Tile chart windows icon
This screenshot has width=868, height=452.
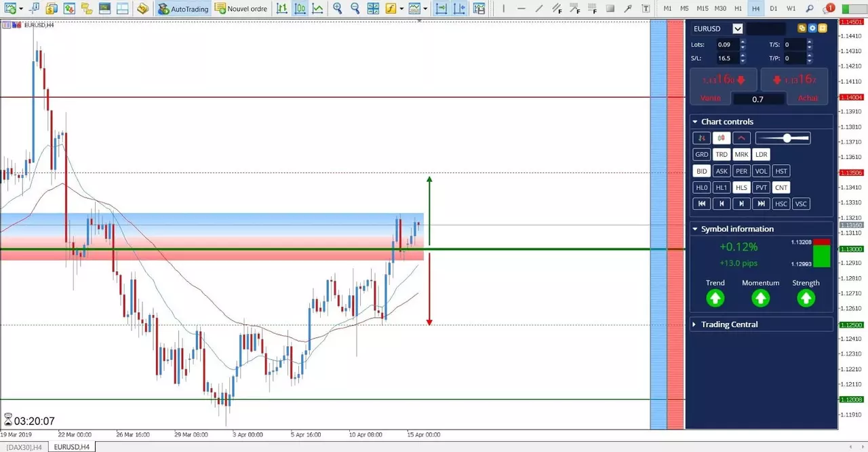pyautogui.click(x=374, y=9)
